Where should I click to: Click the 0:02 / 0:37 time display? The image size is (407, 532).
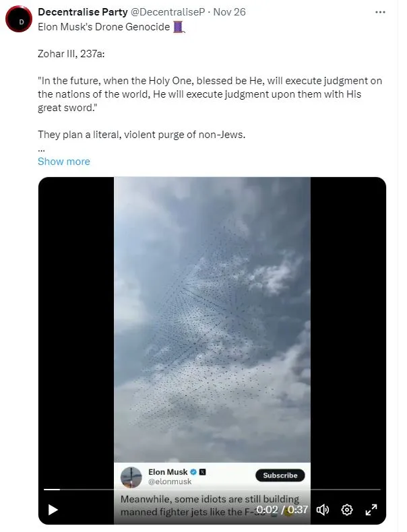[282, 510]
